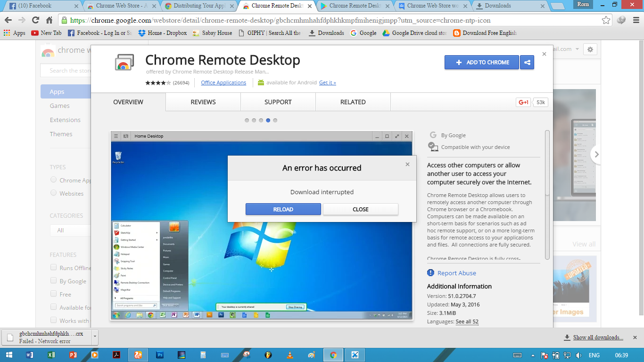Screen dimensions: 644x362
Task: Launch Adobe Acrobat Reader from taskbar
Action: pyautogui.click(x=116, y=355)
